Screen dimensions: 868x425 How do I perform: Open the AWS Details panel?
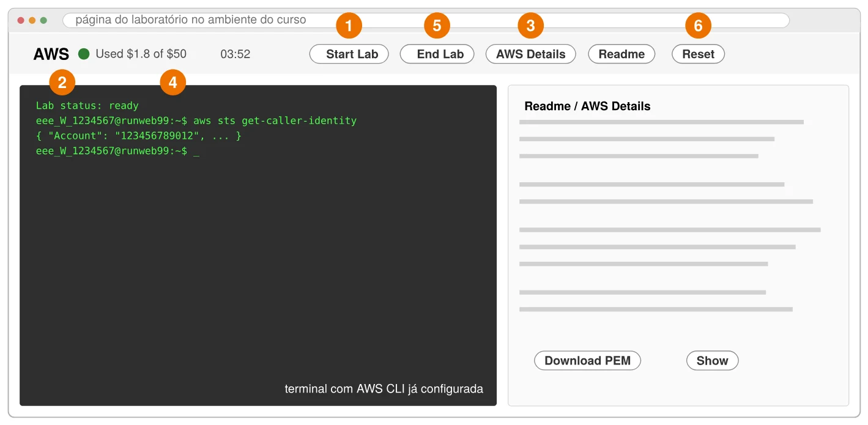click(x=530, y=54)
